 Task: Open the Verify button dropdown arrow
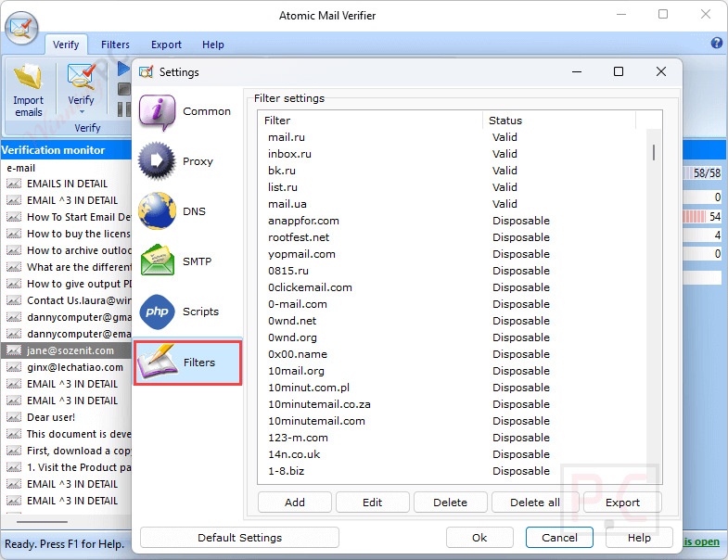[82, 112]
